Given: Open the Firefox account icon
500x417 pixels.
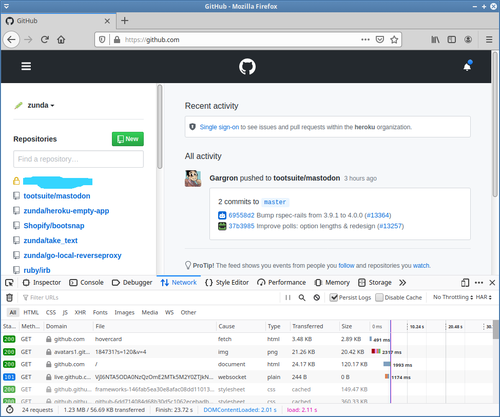Looking at the screenshot, I should click(x=468, y=40).
